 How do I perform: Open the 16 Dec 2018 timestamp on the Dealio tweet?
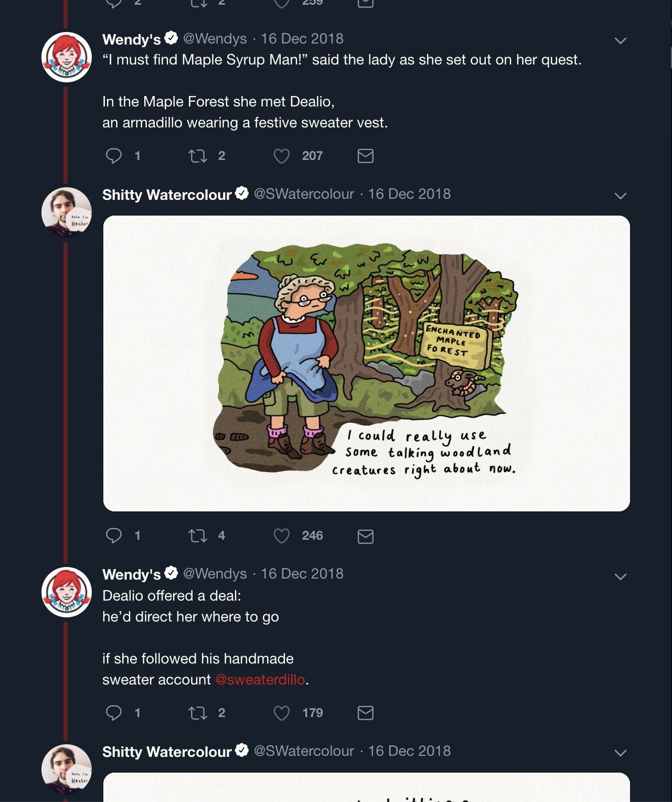tap(302, 574)
